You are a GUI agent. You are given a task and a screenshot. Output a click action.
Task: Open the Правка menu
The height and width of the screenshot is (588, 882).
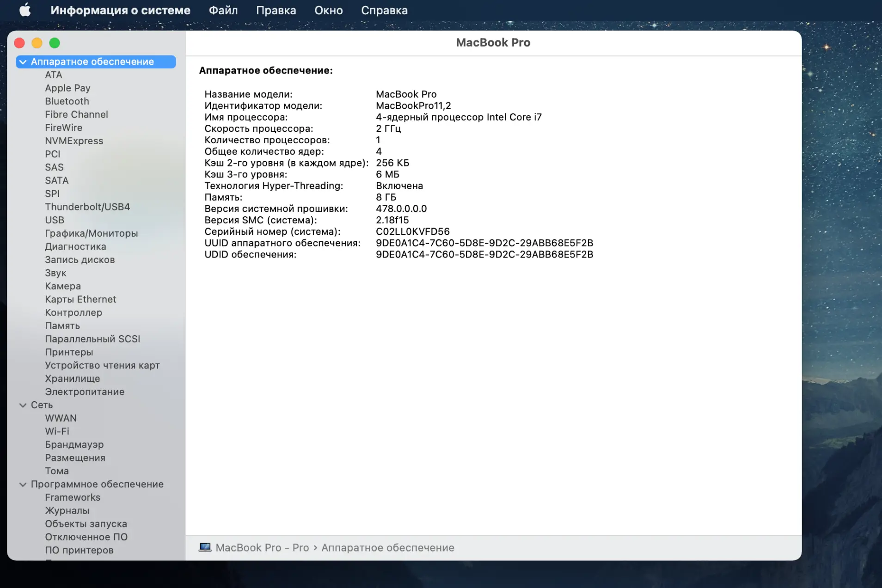[x=276, y=10]
